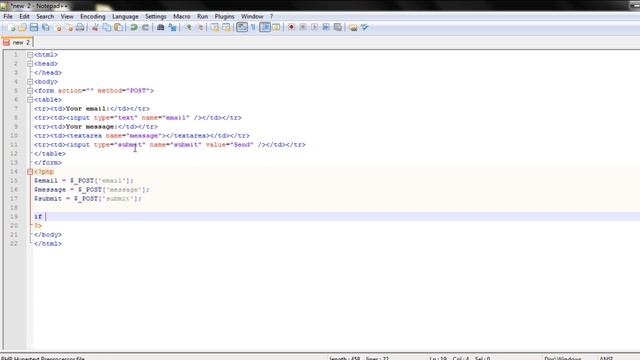The height and width of the screenshot is (360, 640).
Task: Open the Window menu
Action: (252, 16)
